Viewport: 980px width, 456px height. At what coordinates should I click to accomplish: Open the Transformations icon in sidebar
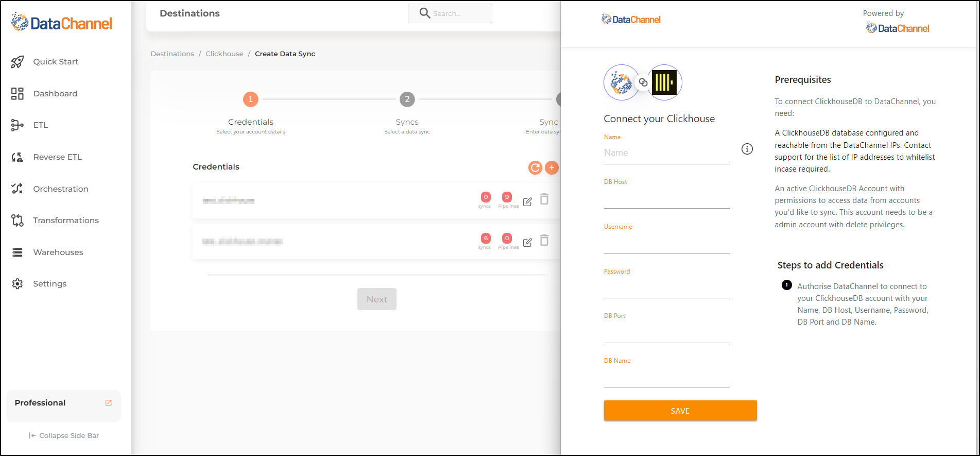[18, 221]
